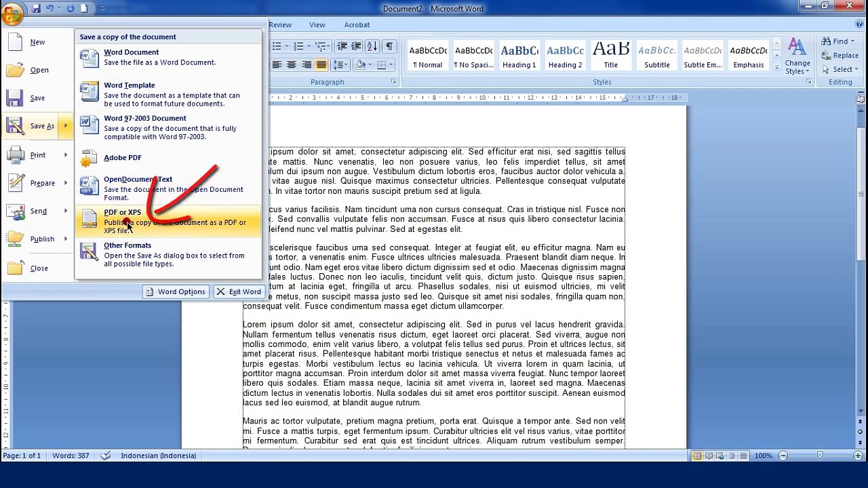Click the Exit Word button
This screenshot has width=868, height=488.
(238, 292)
